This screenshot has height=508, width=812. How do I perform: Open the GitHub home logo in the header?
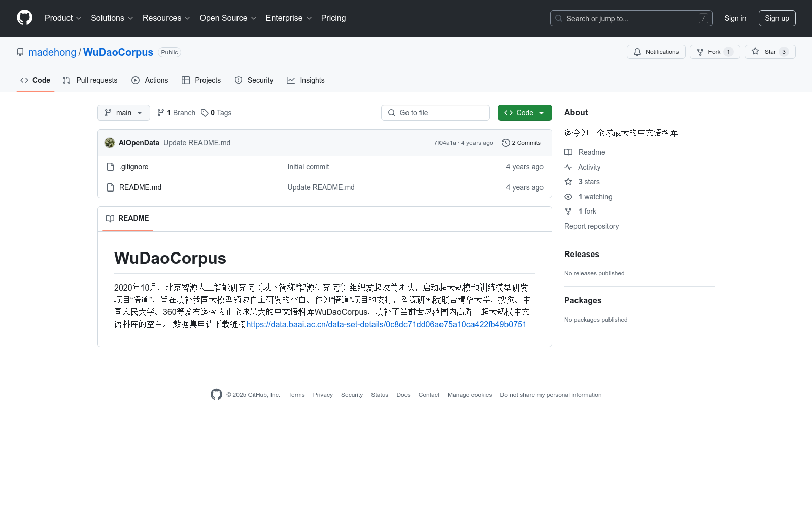tap(24, 18)
